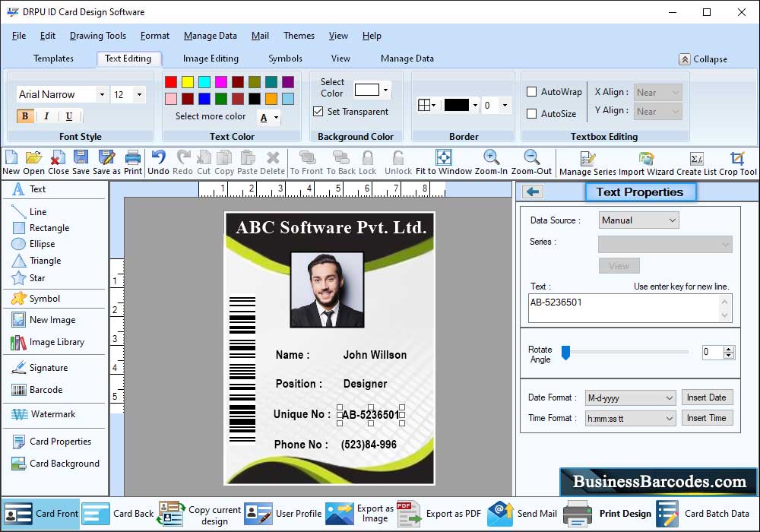This screenshot has width=760, height=532.
Task: Pick the Triangle shape tool
Action: pos(36,261)
